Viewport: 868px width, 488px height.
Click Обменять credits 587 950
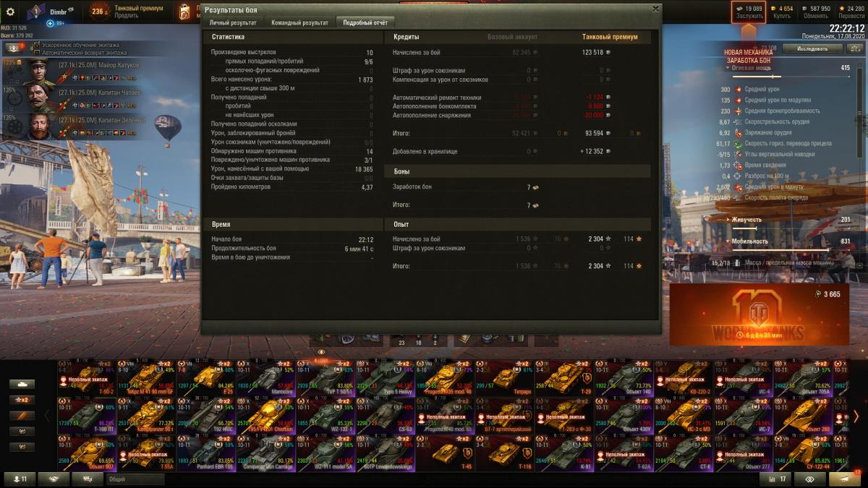click(x=816, y=12)
